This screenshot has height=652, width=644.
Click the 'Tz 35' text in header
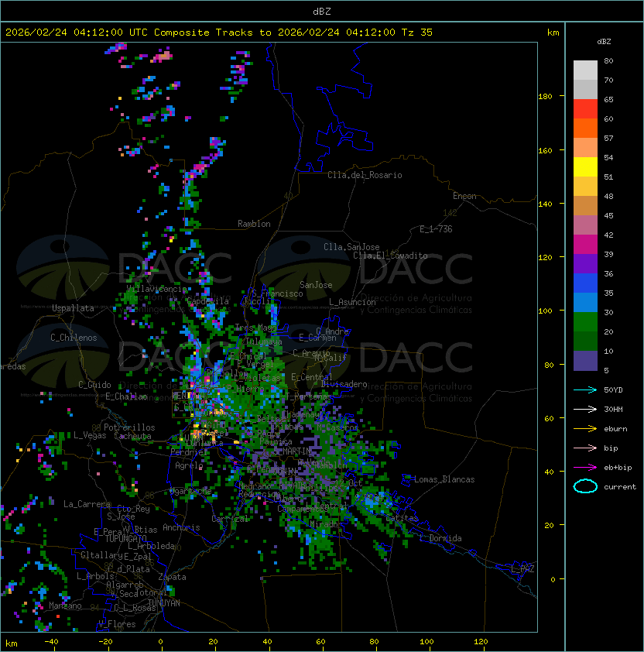pyautogui.click(x=417, y=33)
